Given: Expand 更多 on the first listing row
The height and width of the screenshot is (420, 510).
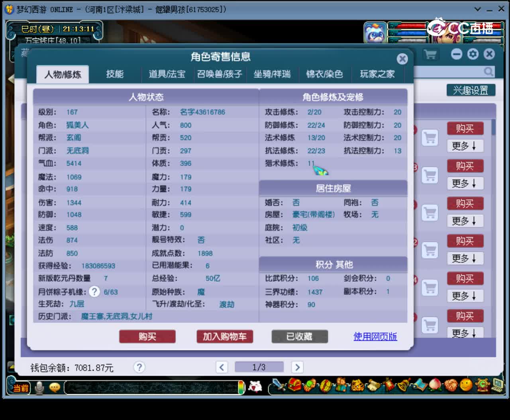Looking at the screenshot, I should 465,146.
